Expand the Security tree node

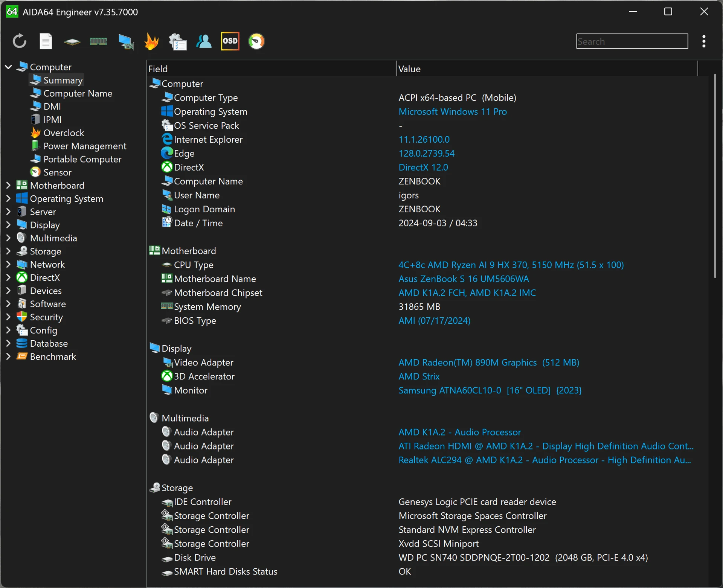8,317
